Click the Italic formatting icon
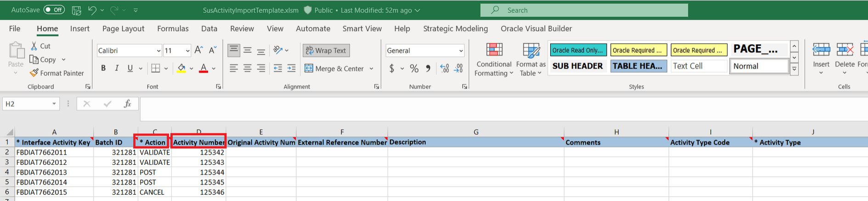Screen dimensions: 868x201 point(117,68)
